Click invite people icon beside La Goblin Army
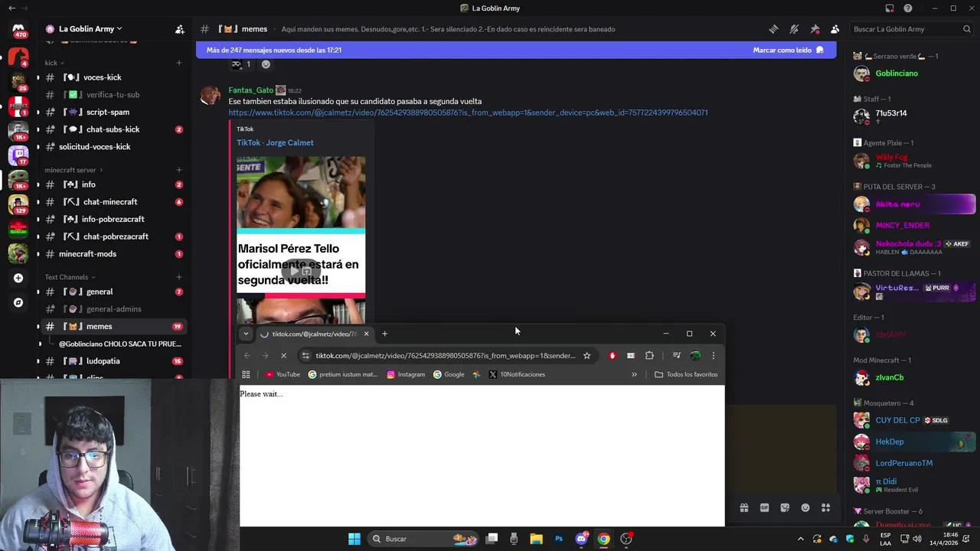The width and height of the screenshot is (980, 551). [x=180, y=29]
